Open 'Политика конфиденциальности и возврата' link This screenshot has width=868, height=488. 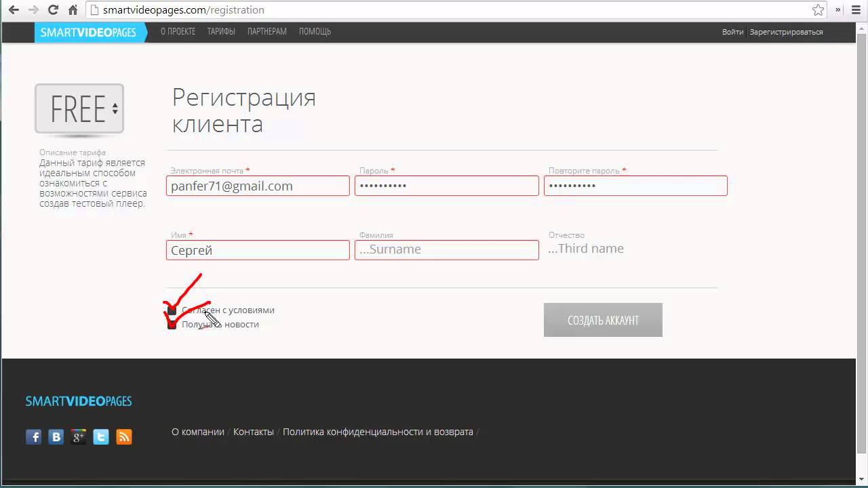tap(378, 432)
